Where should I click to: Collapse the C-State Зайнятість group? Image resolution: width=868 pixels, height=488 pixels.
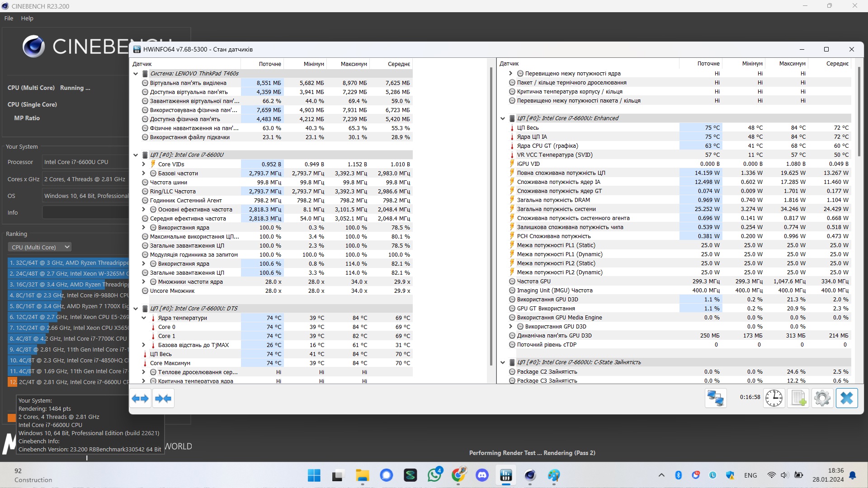pyautogui.click(x=503, y=362)
